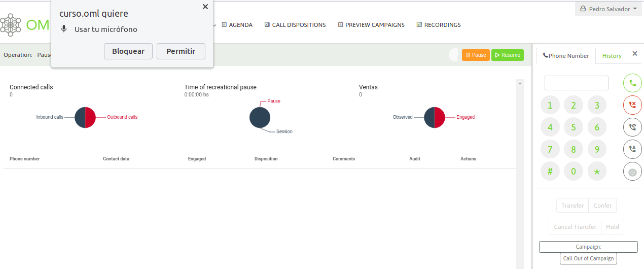Click the third round call icon

[x=632, y=127]
